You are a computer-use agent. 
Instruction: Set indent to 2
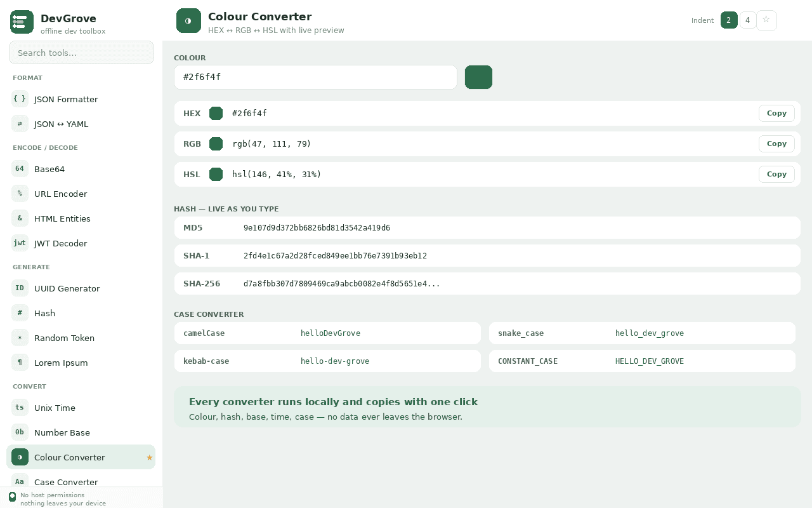pos(729,20)
